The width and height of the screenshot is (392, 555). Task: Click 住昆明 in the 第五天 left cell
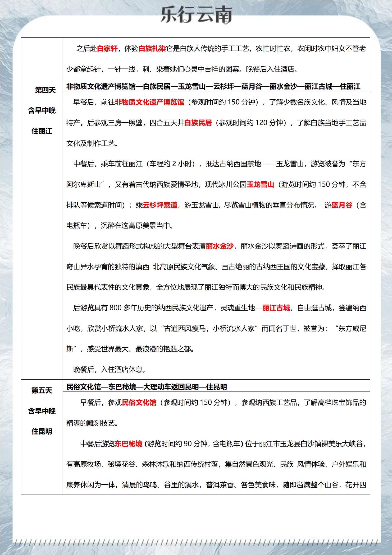point(42,431)
